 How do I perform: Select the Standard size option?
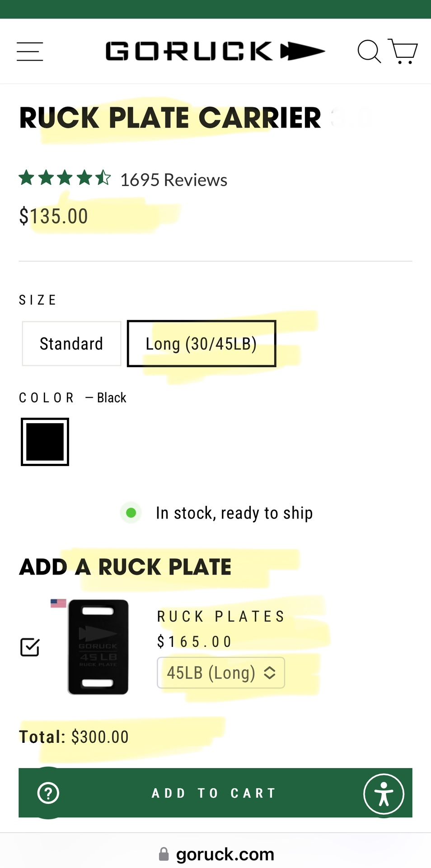tap(71, 344)
